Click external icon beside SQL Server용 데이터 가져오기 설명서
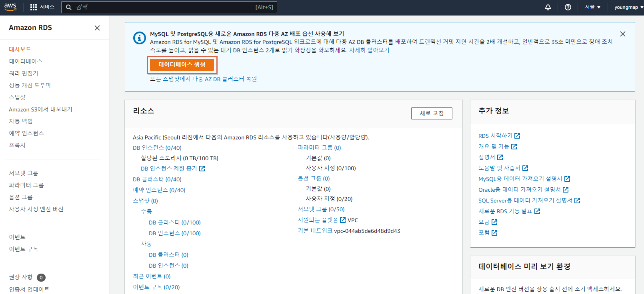 coord(577,201)
